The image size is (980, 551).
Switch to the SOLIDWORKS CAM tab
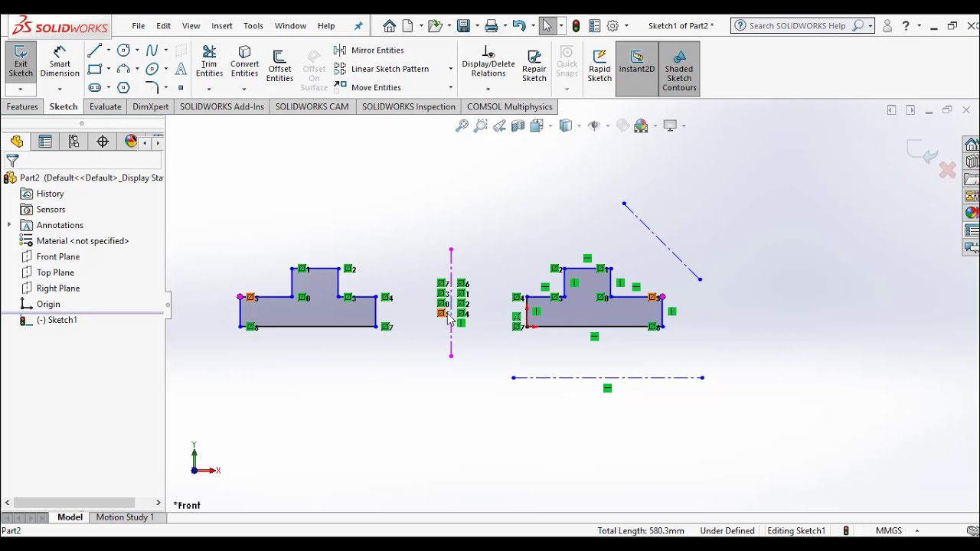(x=312, y=107)
